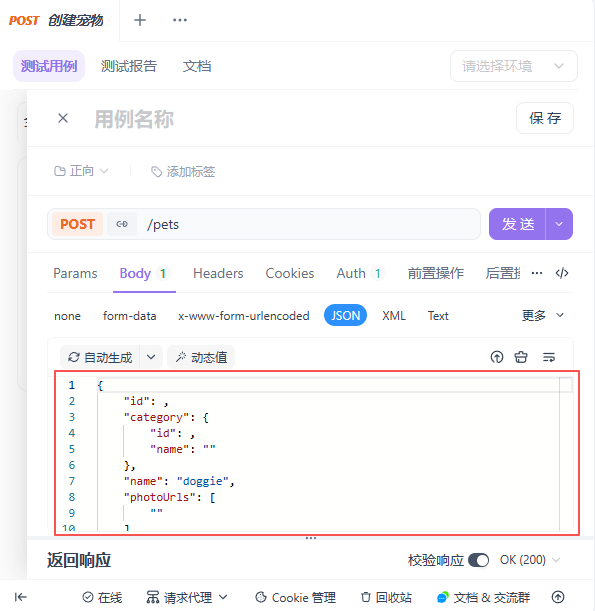Switch to the 测试报告 tab

pyautogui.click(x=129, y=66)
